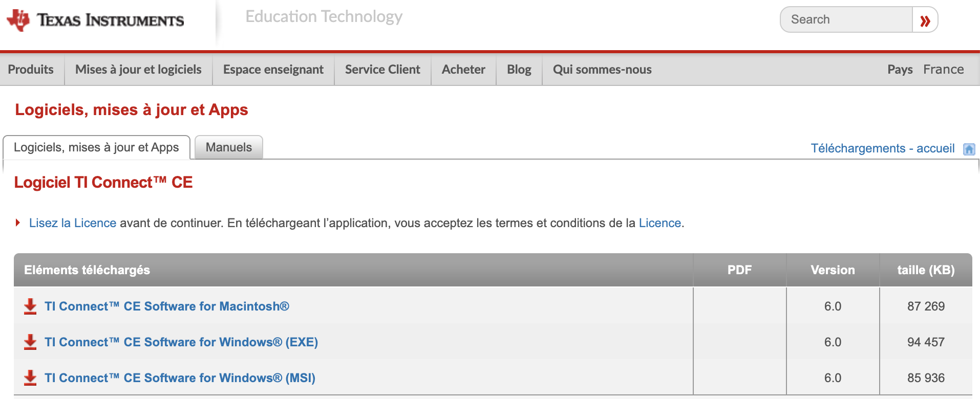Open the Produits menu
This screenshot has width=980, height=399.
(x=31, y=70)
